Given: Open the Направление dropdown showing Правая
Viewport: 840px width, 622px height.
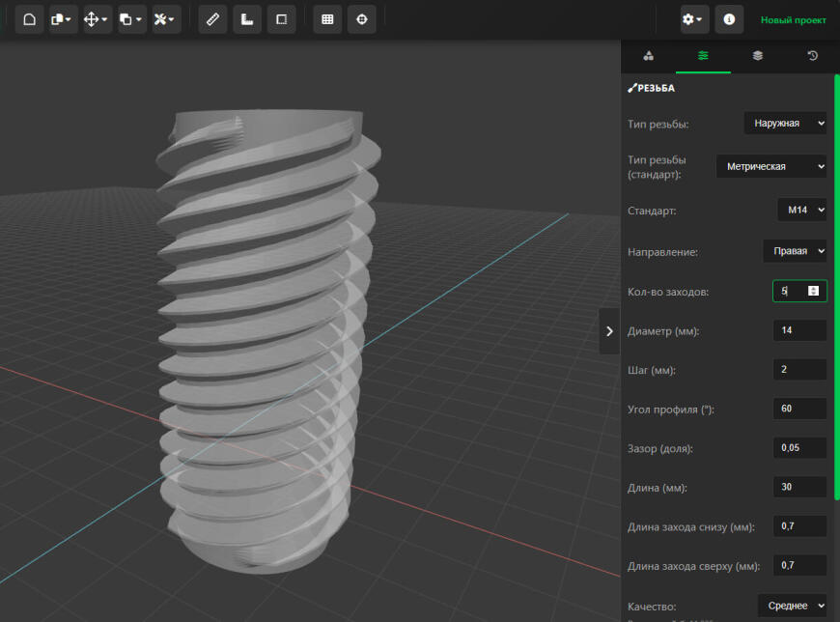Looking at the screenshot, I should click(795, 251).
